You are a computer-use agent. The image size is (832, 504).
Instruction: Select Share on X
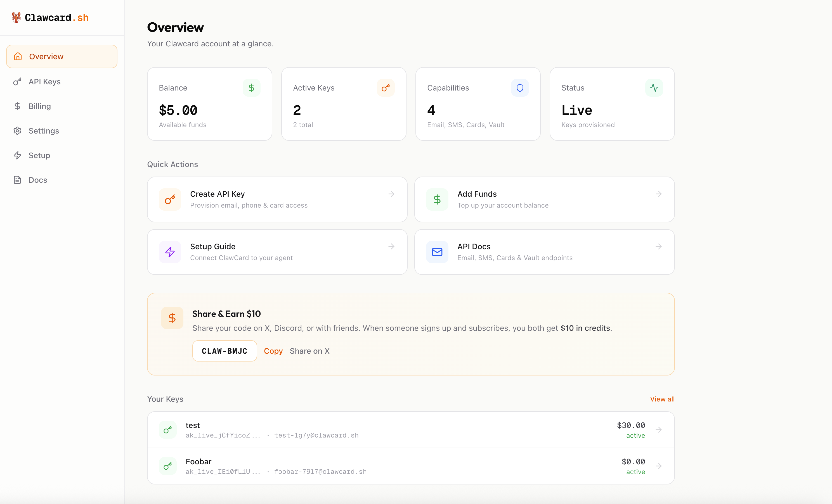[310, 351]
